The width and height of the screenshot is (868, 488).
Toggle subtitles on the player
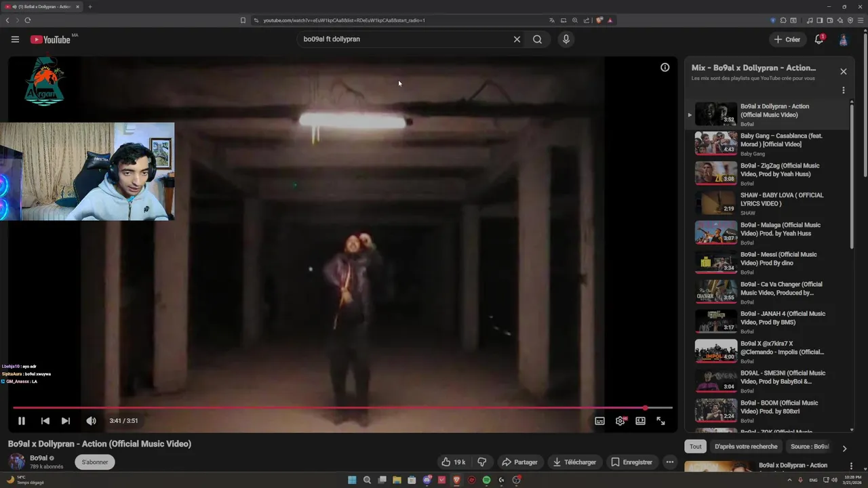pyautogui.click(x=599, y=421)
